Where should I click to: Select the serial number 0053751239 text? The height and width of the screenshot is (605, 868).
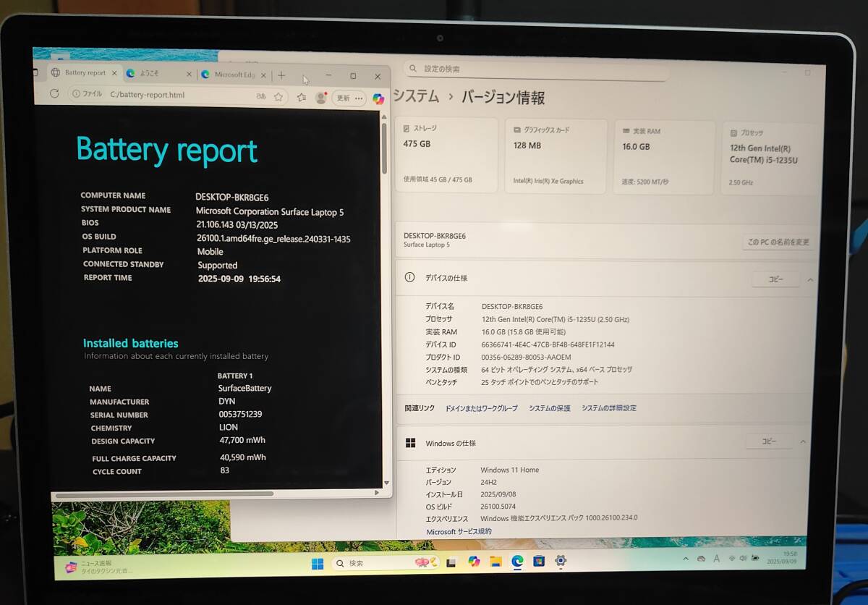coord(239,415)
